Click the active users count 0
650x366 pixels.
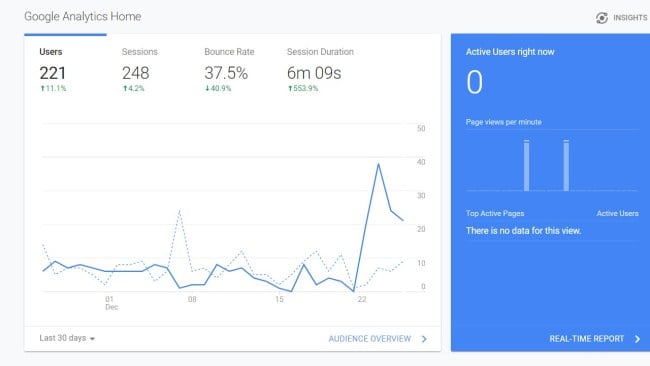[475, 82]
